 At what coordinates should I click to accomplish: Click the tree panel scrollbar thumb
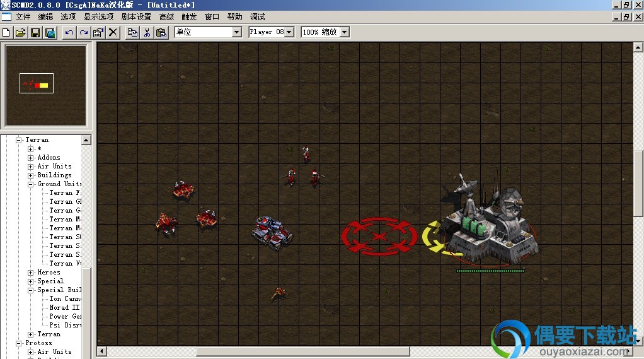click(x=86, y=312)
